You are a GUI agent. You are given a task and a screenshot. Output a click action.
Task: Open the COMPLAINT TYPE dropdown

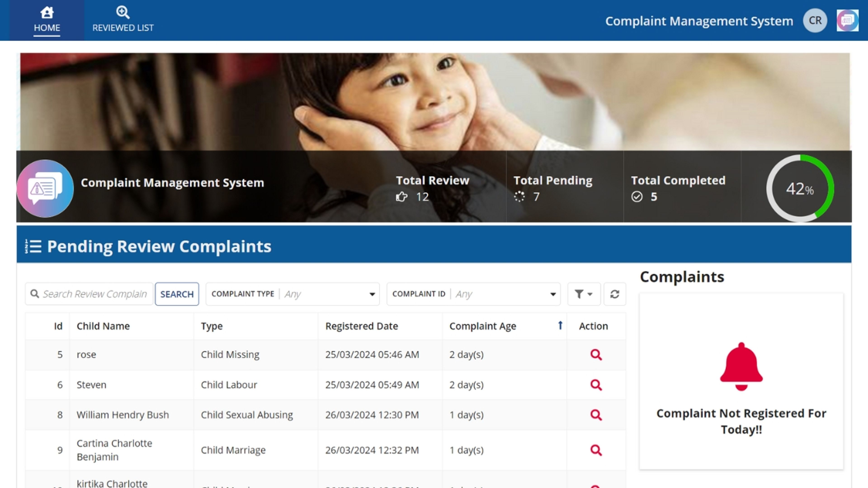tap(292, 294)
